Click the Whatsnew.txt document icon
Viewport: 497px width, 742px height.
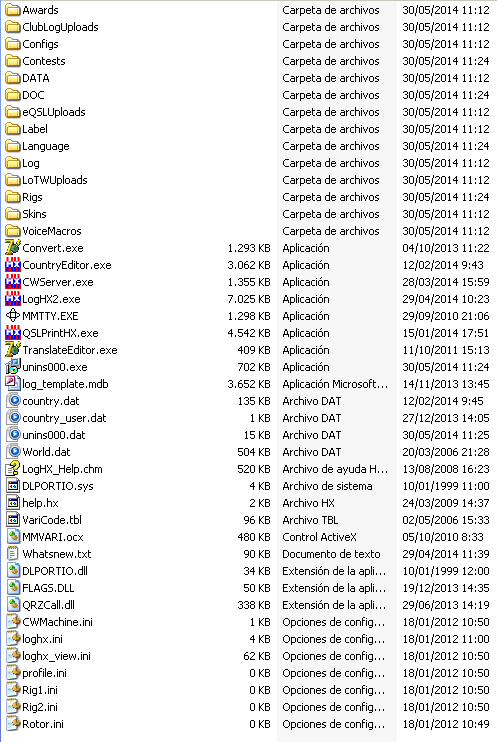[x=13, y=554]
